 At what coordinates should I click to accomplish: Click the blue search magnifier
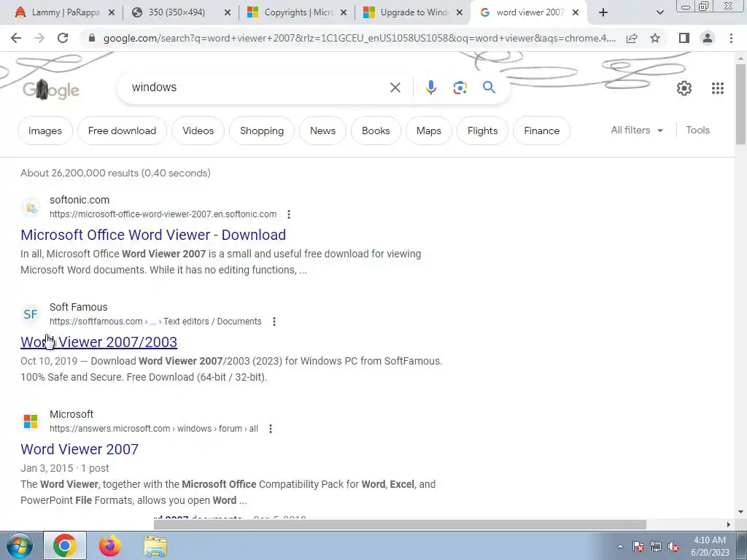(489, 87)
